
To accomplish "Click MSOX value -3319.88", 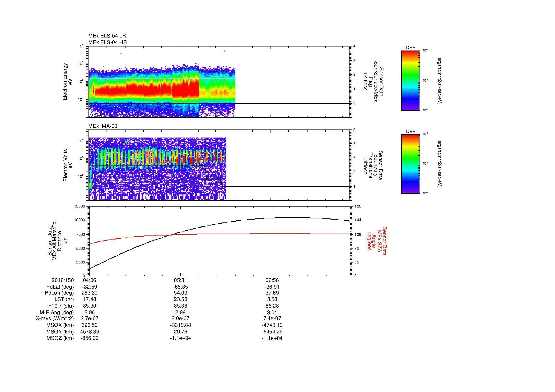I will click(x=180, y=325).
